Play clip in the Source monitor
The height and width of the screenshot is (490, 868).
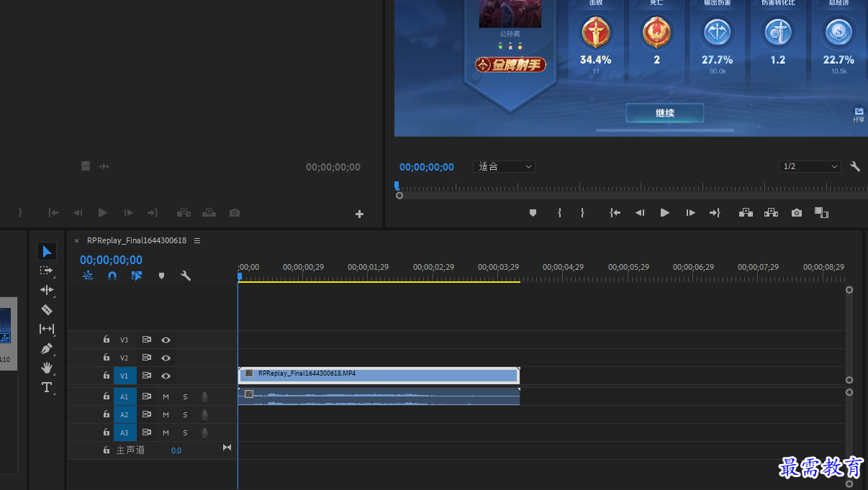click(102, 213)
